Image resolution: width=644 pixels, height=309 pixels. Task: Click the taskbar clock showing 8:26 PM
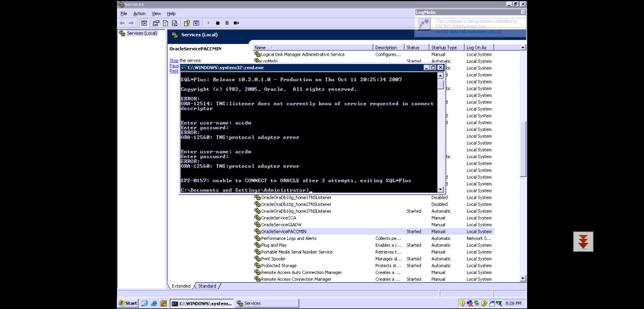pos(514,303)
